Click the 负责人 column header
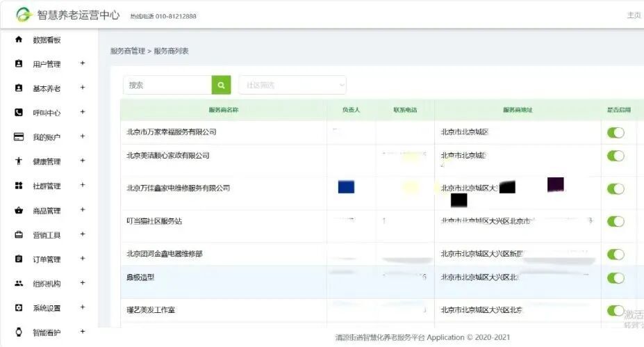This screenshot has height=347, width=644. [x=351, y=110]
